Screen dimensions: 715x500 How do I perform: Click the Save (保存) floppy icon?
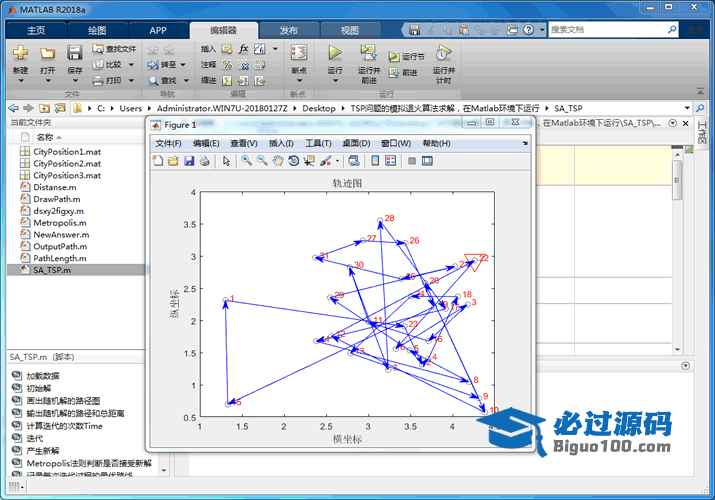(74, 53)
